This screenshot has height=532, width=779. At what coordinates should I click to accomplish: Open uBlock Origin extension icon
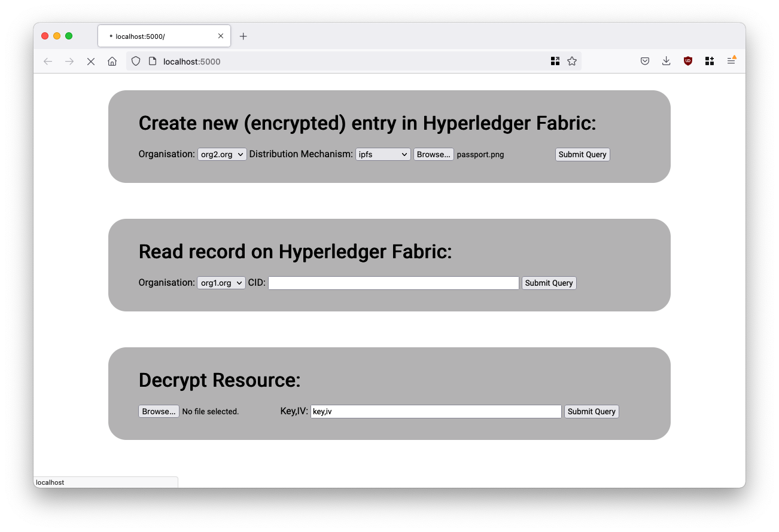coord(688,61)
